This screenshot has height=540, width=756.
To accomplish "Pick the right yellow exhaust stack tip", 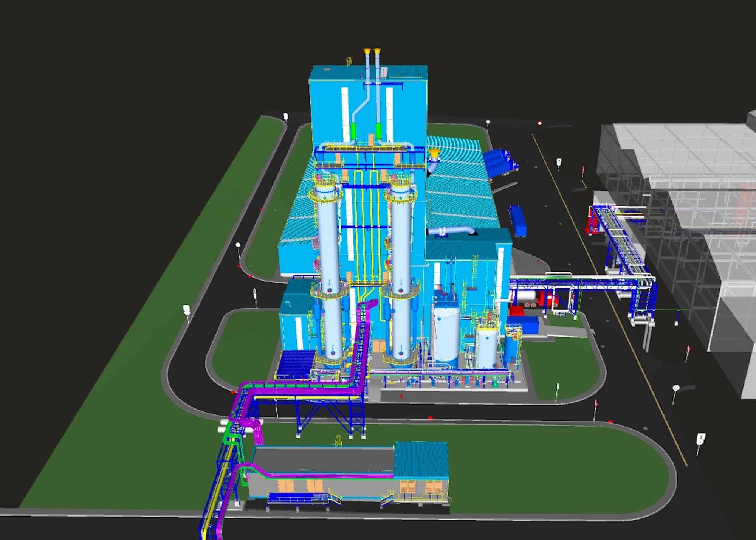I will click(377, 51).
